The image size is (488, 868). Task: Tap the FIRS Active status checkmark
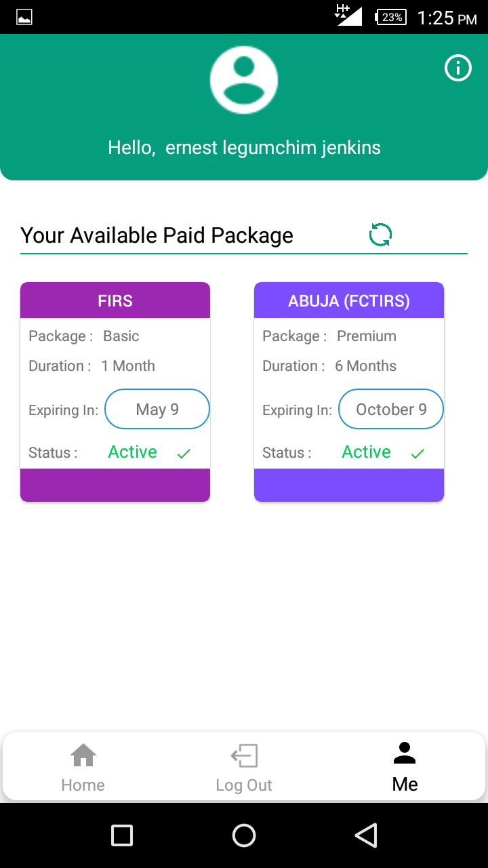[x=183, y=454]
